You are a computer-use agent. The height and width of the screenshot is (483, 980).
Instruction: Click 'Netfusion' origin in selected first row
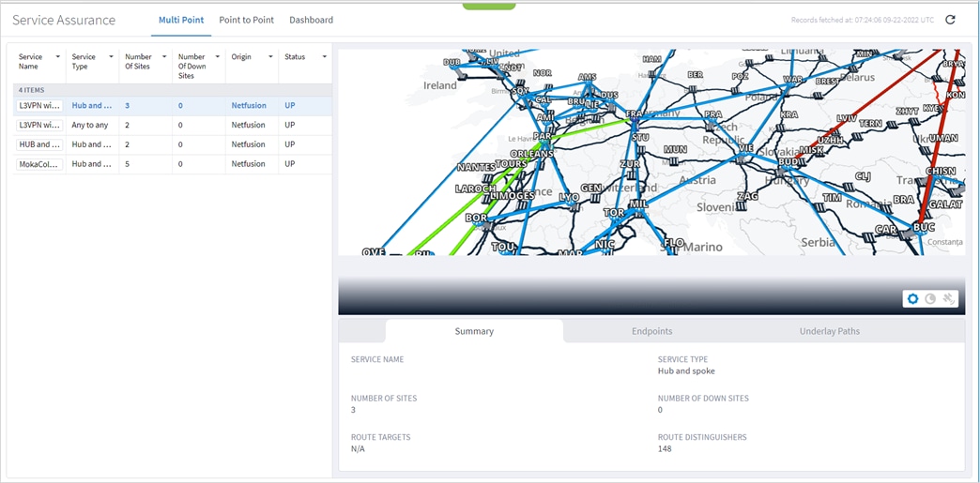249,106
